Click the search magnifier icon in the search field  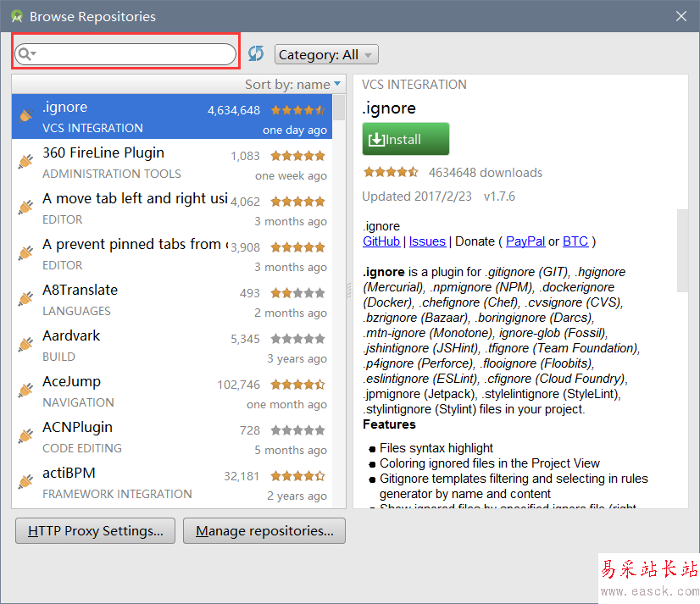(25, 54)
